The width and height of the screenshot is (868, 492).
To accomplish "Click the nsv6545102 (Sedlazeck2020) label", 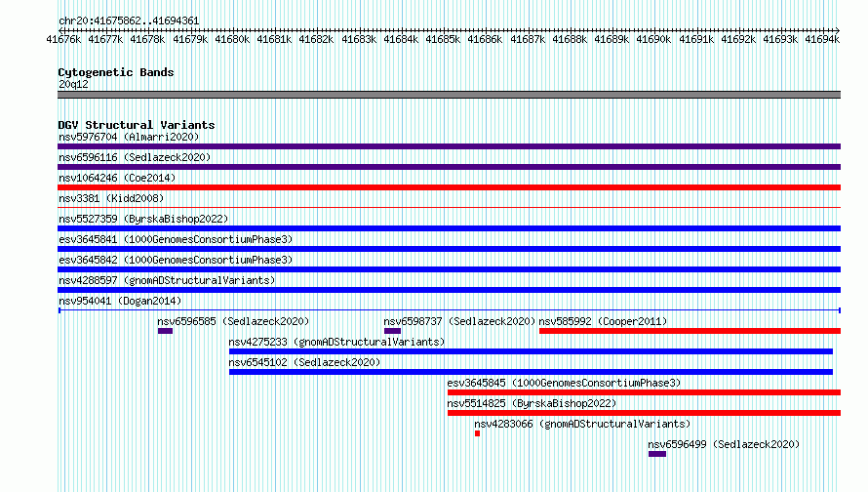I will [304, 362].
